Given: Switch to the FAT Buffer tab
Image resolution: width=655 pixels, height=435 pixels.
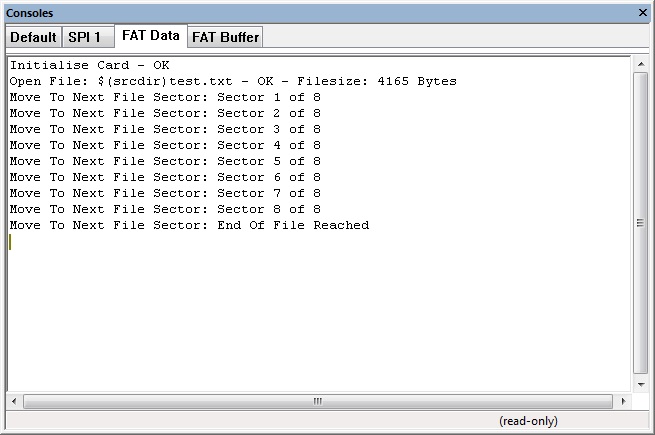Looking at the screenshot, I should click(225, 37).
